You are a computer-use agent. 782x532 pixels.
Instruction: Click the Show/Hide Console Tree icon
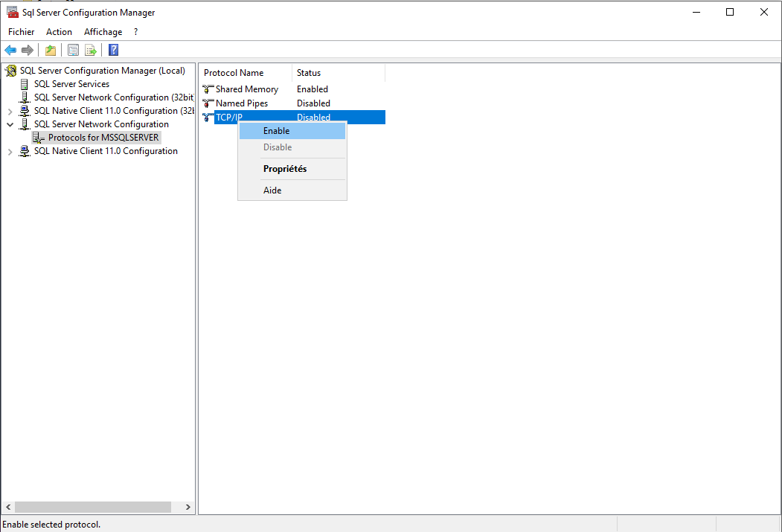[73, 50]
